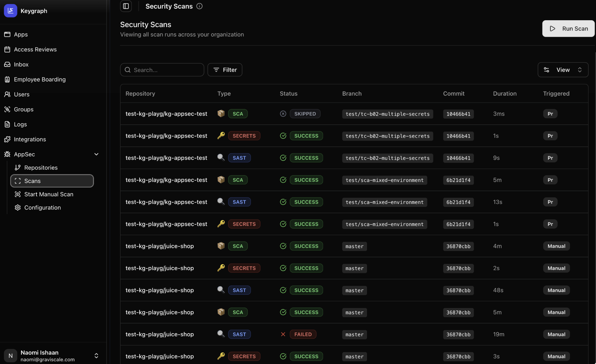
Task: Click naomi@graviscale.com email text
Action: click(48, 360)
